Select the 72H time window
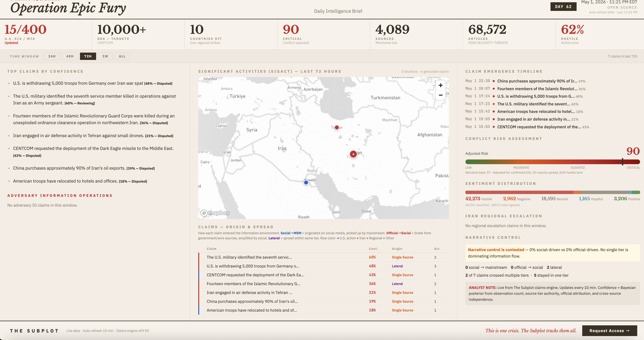Image resolution: width=644 pixels, height=340 pixels. click(88, 56)
